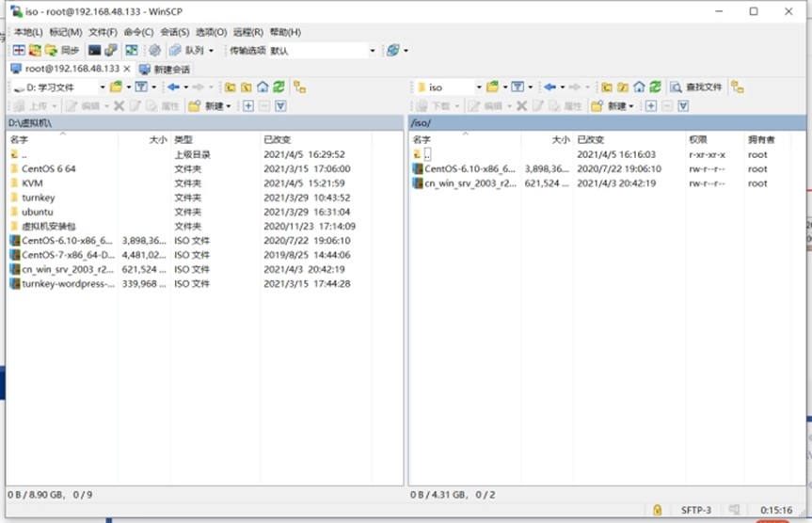
Task: Open the preferences gear icon
Action: coord(154,50)
